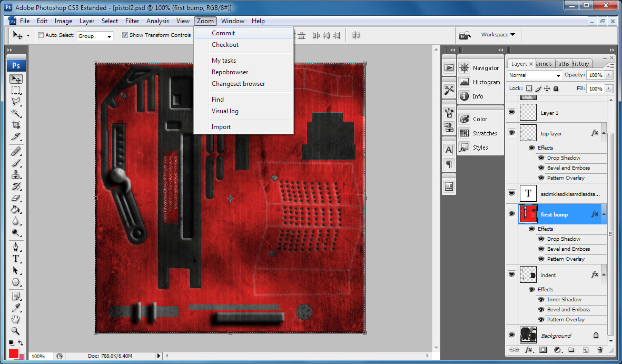
Task: Collapse effects on the indent layer
Action: coord(604,274)
